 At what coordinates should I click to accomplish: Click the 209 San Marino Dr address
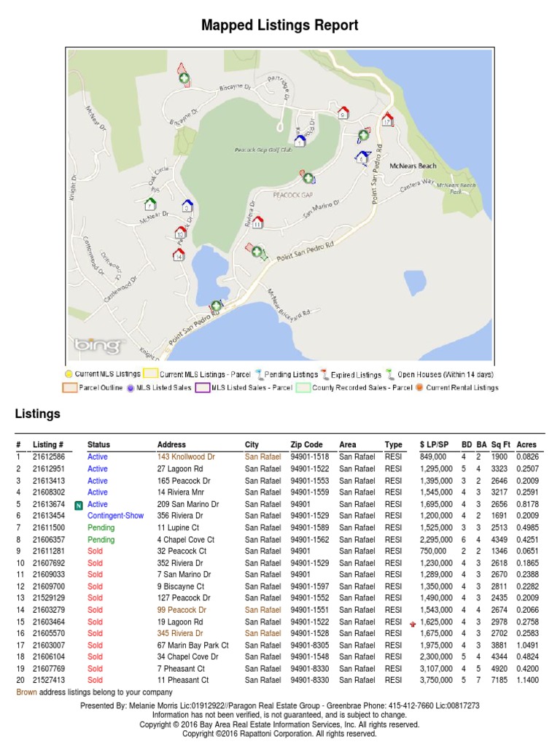188,504
